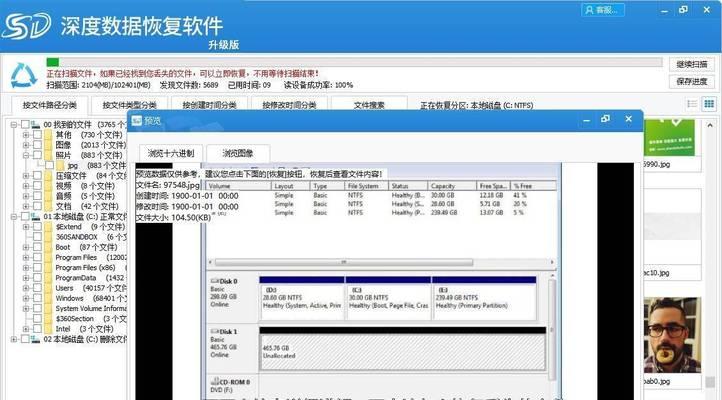Check the 01 本地磁盘 正常文件 checkbox
This screenshot has width=722, height=400.
tap(25, 216)
